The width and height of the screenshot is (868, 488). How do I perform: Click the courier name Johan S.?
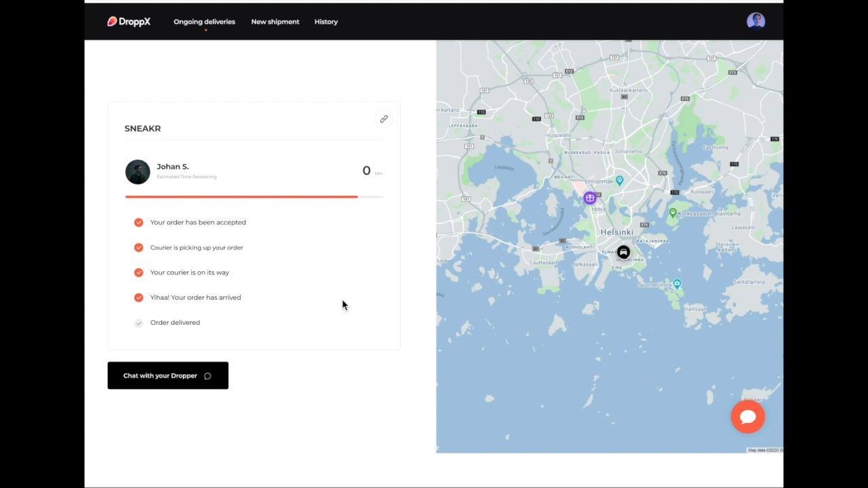coord(173,167)
